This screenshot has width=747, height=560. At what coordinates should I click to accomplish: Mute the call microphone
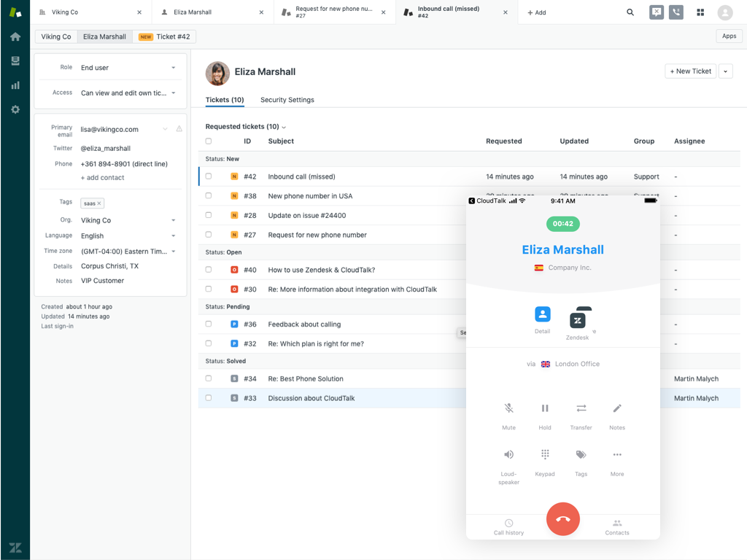point(508,409)
